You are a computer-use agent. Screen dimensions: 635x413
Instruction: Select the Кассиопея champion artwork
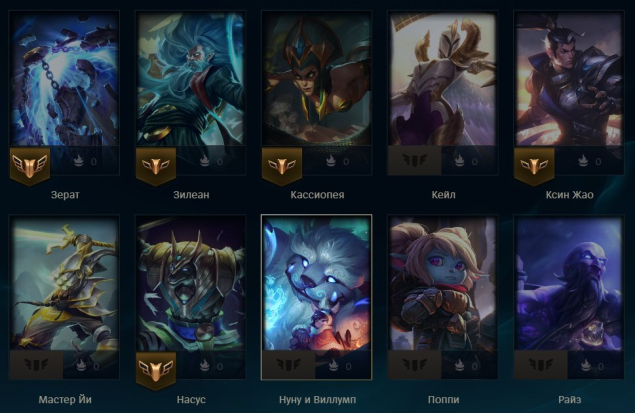[317, 79]
